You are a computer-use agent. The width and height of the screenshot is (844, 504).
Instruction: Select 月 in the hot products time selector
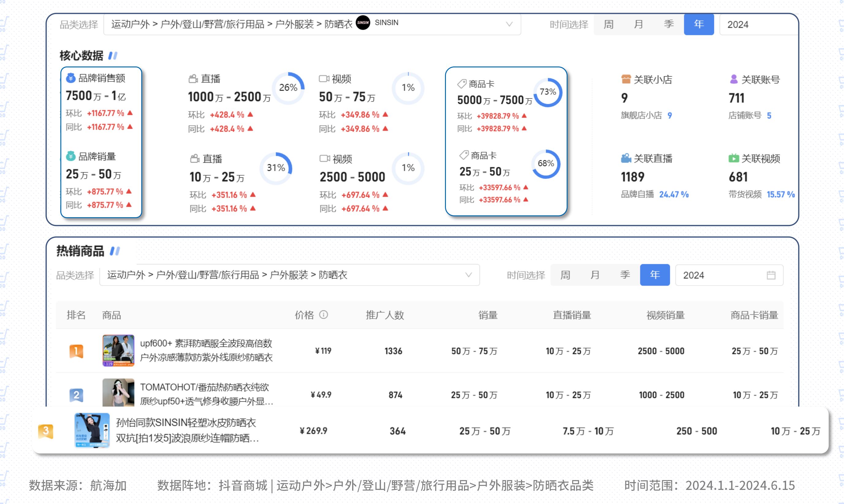(x=595, y=275)
